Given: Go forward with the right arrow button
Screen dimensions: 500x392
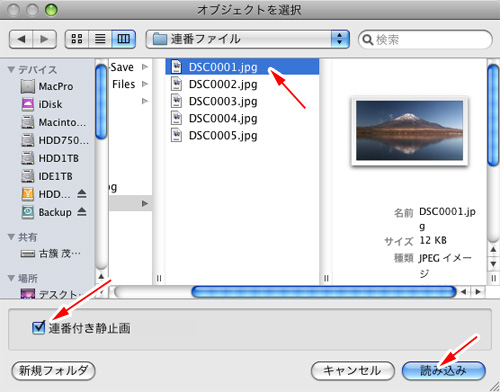Looking at the screenshot, I should point(44,39).
